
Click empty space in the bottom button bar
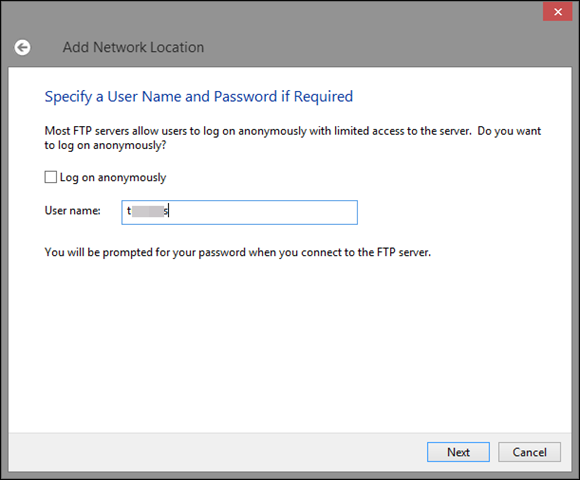tap(215, 452)
